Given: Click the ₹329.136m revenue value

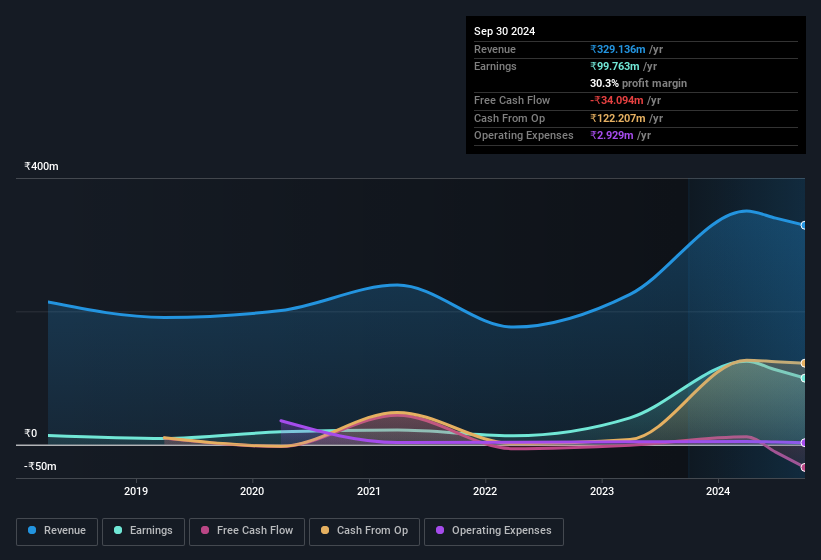Looking at the screenshot, I should [618, 49].
